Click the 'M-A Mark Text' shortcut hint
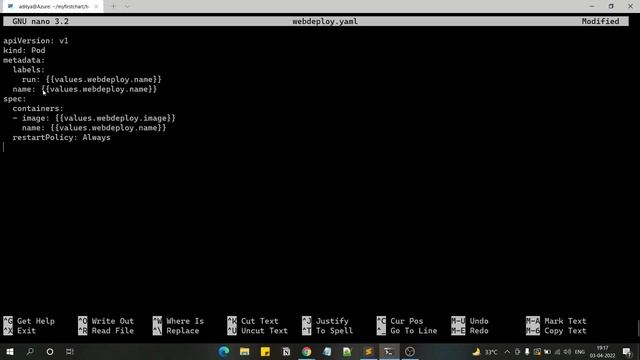640x360 pixels. 556,321
